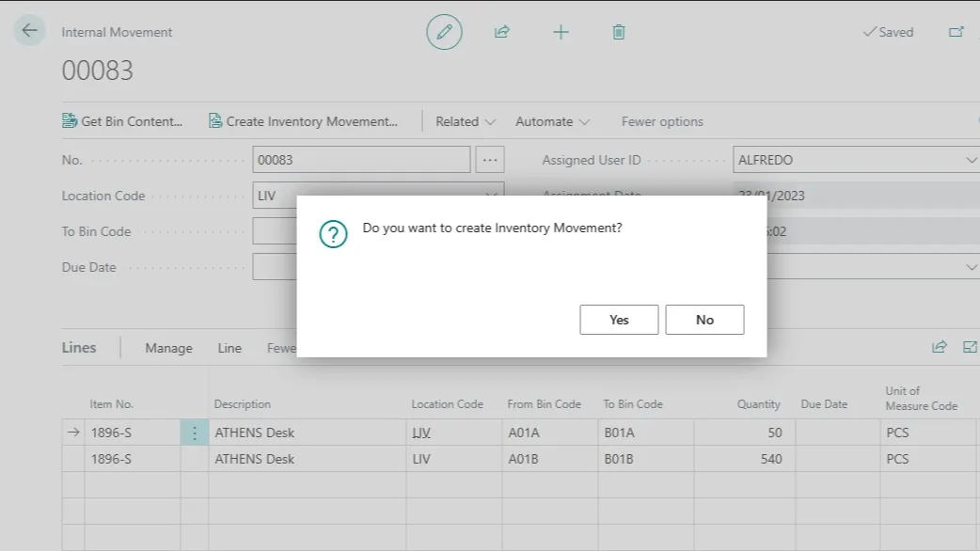The image size is (980, 551).
Task: Click the Lines section heading
Action: click(79, 347)
